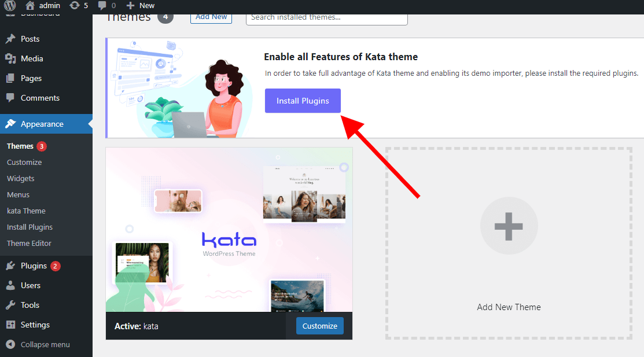Viewport: 644px width, 357px height.
Task: Open the Pages menu
Action: click(x=46, y=78)
